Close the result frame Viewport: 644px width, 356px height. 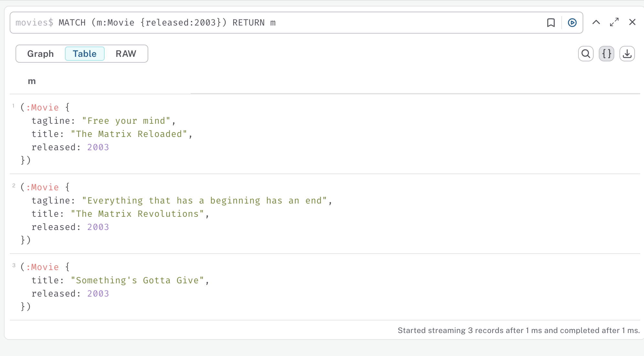click(x=632, y=22)
